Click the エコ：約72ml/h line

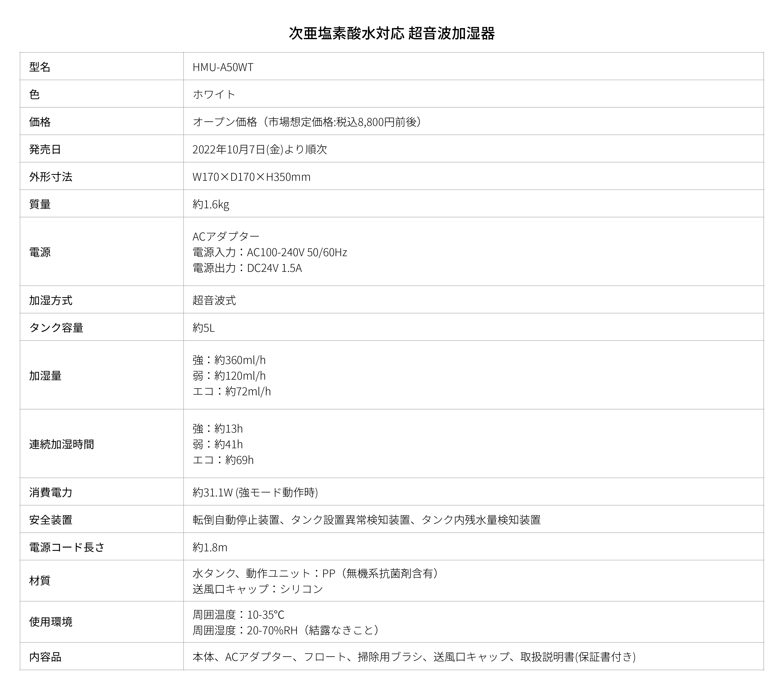point(232,391)
